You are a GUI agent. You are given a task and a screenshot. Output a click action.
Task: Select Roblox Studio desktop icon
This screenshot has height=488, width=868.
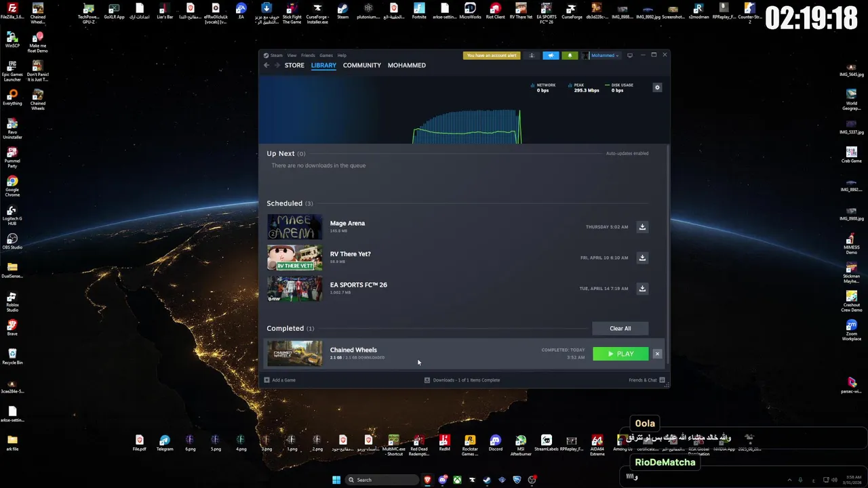tap(12, 302)
